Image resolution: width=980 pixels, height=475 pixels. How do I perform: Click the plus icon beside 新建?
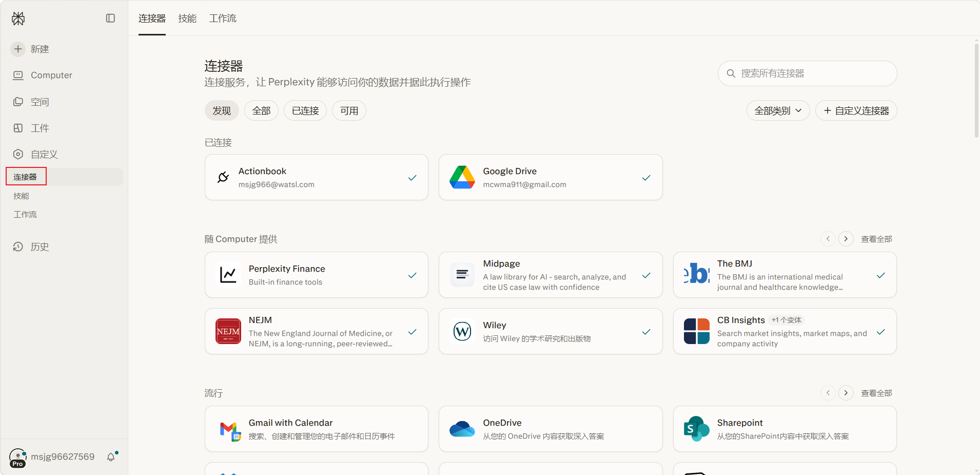pyautogui.click(x=18, y=49)
